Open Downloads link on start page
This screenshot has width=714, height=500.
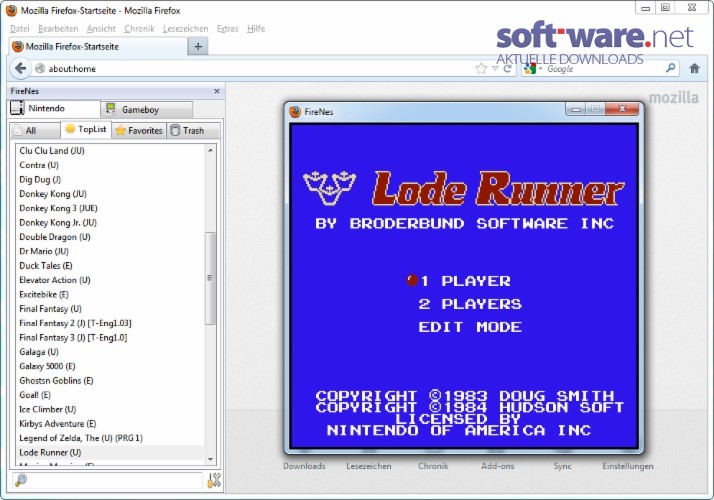point(304,466)
